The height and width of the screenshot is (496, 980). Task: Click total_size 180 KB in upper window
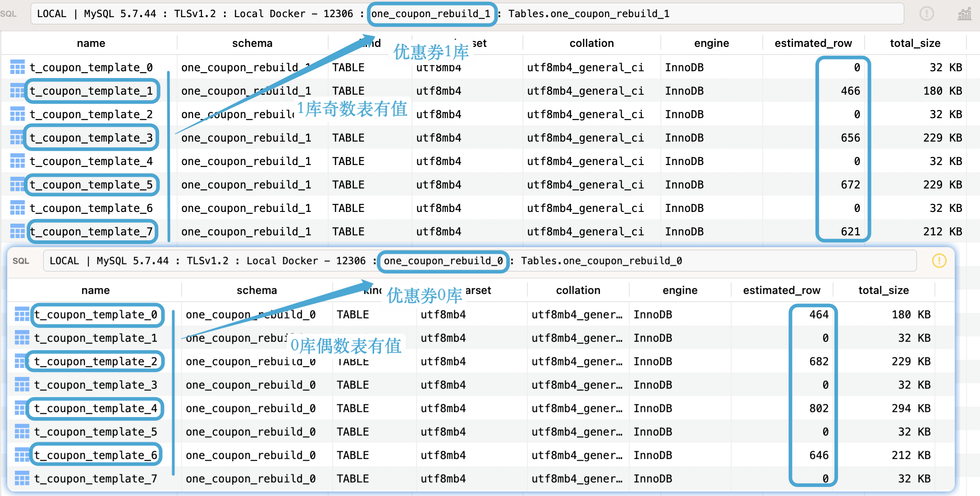[x=943, y=91]
